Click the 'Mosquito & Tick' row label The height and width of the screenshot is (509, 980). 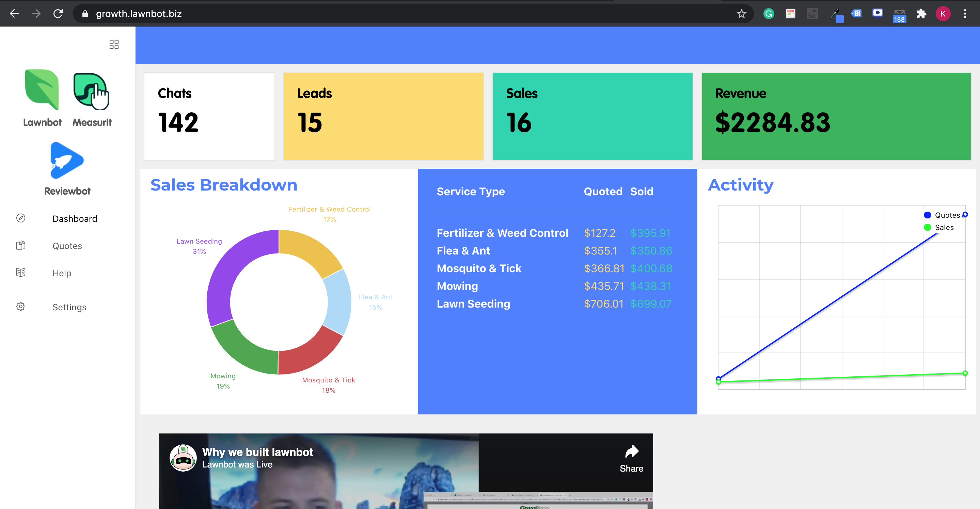(x=478, y=268)
